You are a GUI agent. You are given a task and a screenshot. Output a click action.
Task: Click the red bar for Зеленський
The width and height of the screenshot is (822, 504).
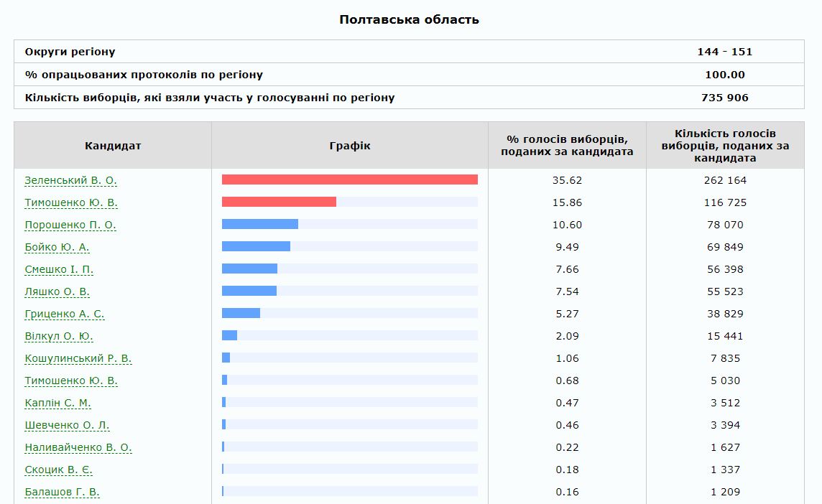349,179
